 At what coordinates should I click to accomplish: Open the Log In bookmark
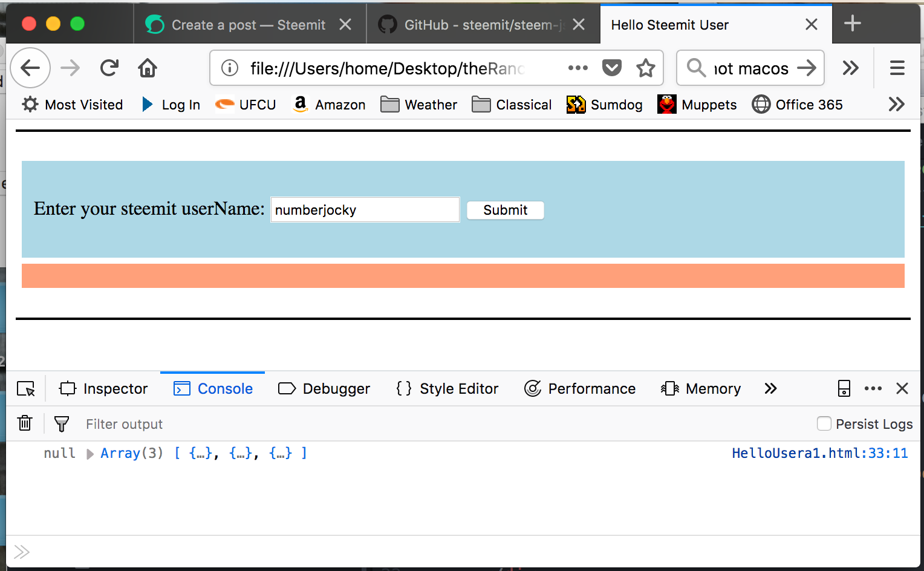pyautogui.click(x=171, y=105)
